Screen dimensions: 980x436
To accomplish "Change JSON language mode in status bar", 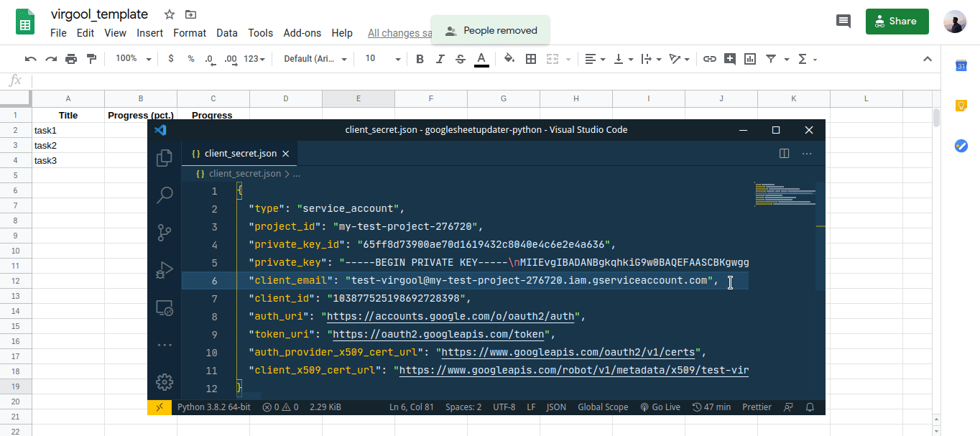I will tap(556, 407).
